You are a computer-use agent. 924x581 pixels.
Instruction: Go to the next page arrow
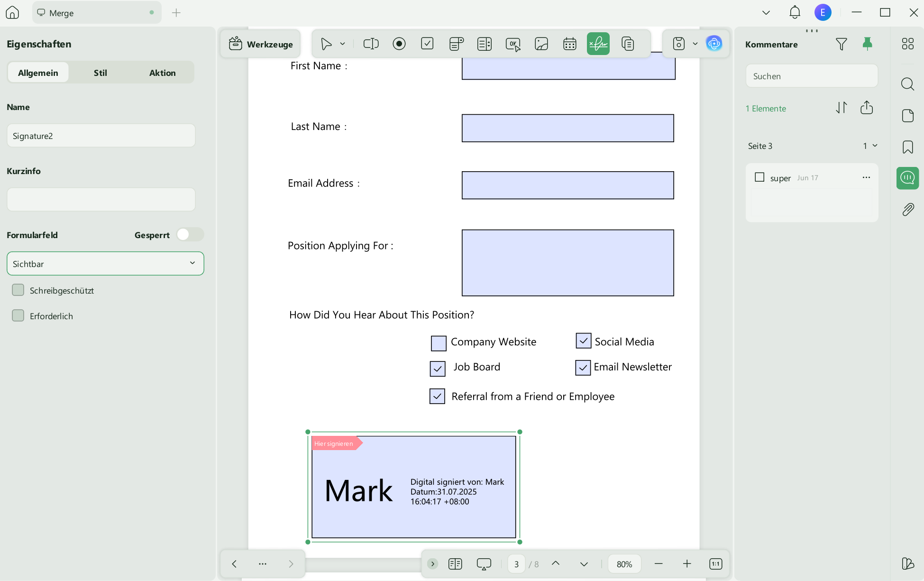click(584, 563)
